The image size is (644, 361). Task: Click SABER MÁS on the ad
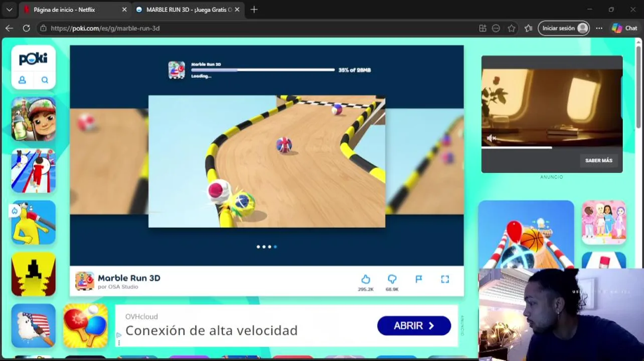coord(599,160)
